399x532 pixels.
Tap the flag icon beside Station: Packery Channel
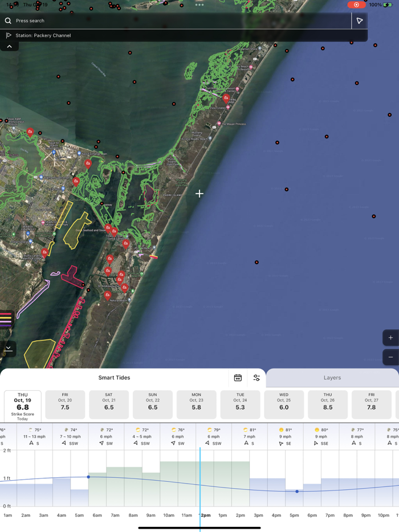9,35
